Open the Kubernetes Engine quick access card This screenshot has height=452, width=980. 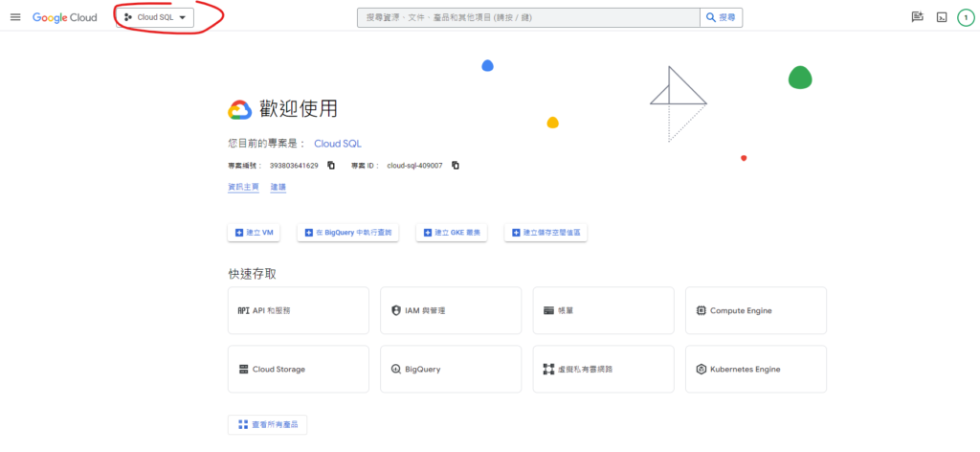pyautogui.click(x=755, y=369)
